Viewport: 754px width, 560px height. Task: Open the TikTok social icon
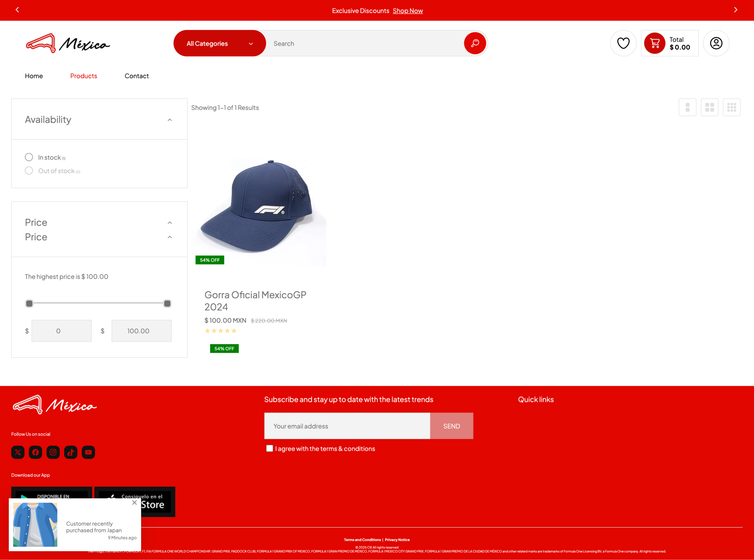coord(71,452)
